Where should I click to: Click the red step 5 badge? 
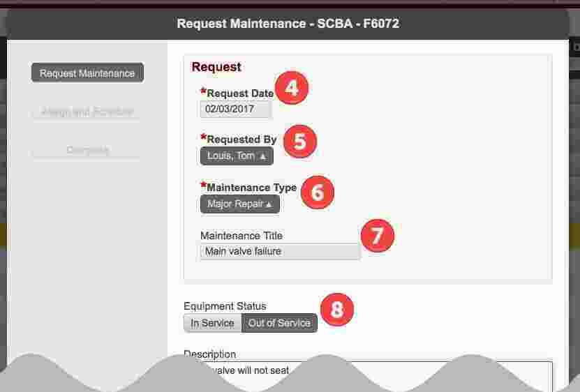tap(300, 142)
